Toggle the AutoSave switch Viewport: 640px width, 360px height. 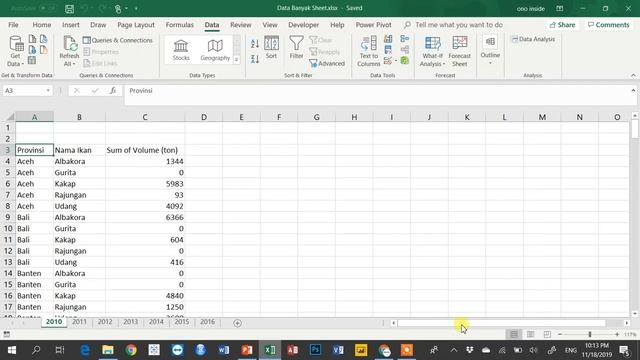click(47, 8)
